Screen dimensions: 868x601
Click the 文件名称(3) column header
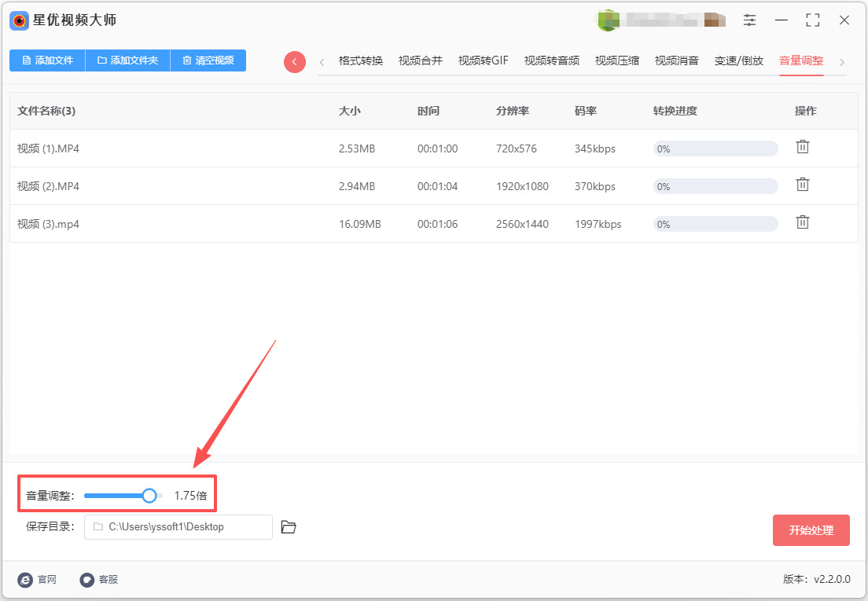(x=46, y=111)
